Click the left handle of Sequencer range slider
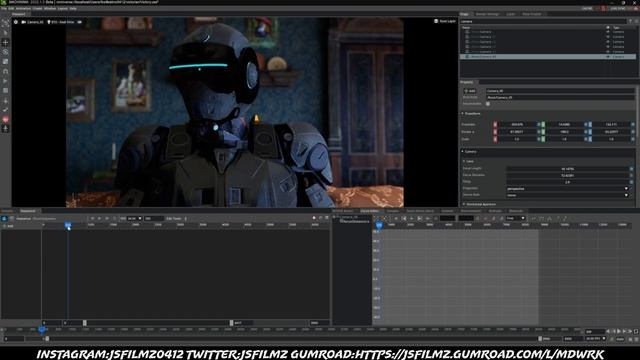 pyautogui.click(x=84, y=323)
